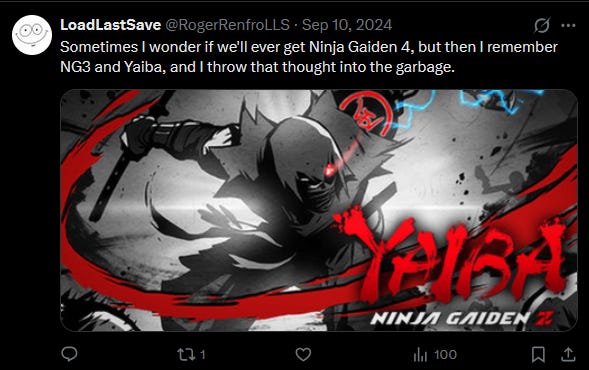Click the NINJA GAIDEN Z subtitle in artwork

coord(462,319)
